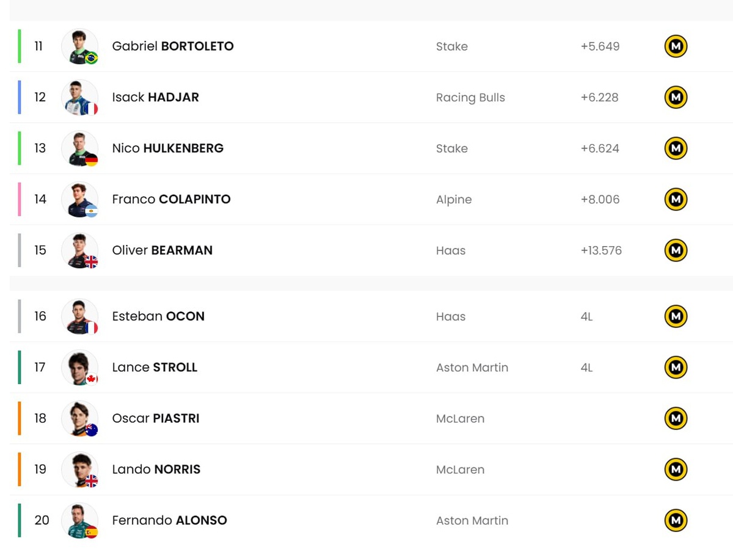The width and height of the screenshot is (733, 560).
Task: Click the medium tyre icon beside Bearman
Action: [676, 250]
